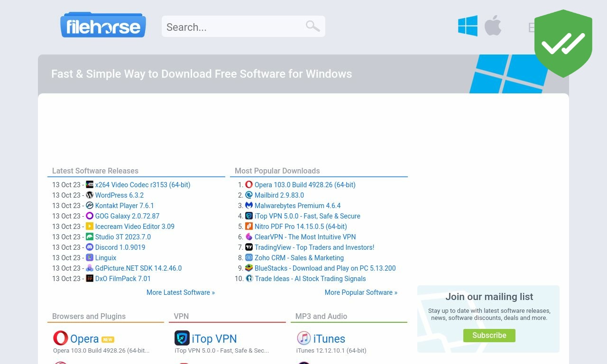Click the FileHorse logo
Screen dimensions: 607x364
click(x=103, y=25)
